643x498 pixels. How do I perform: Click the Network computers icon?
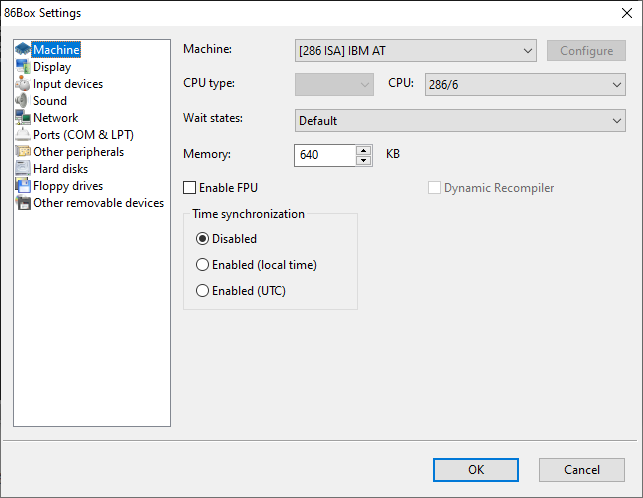23,118
